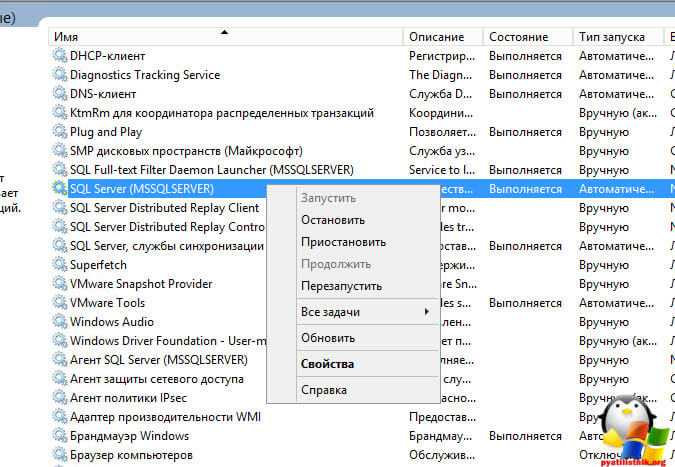Click the gear icon of Агент SQL Server (MSSQLSERVER)
Viewport: 675px width, 467px height.
pyautogui.click(x=59, y=359)
